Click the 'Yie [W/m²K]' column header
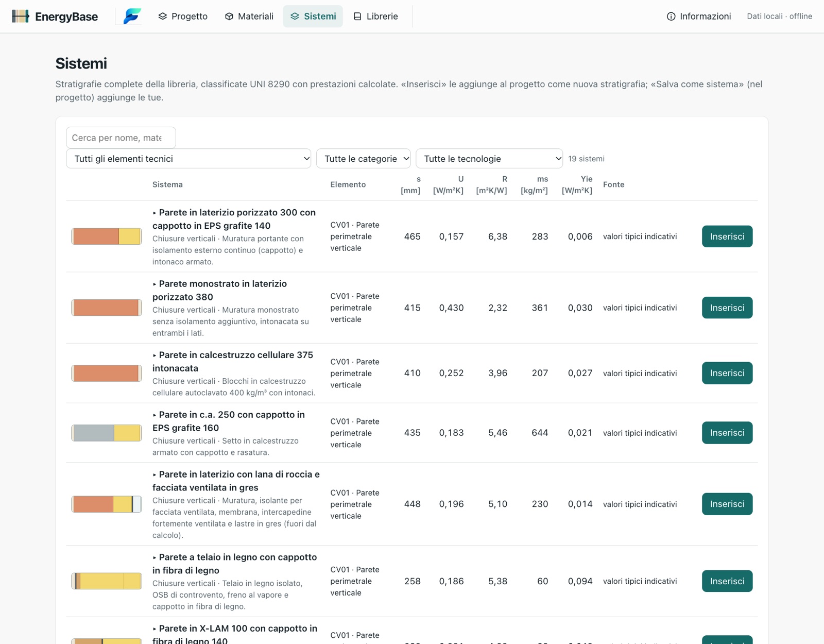This screenshot has width=824, height=644. [x=577, y=184]
